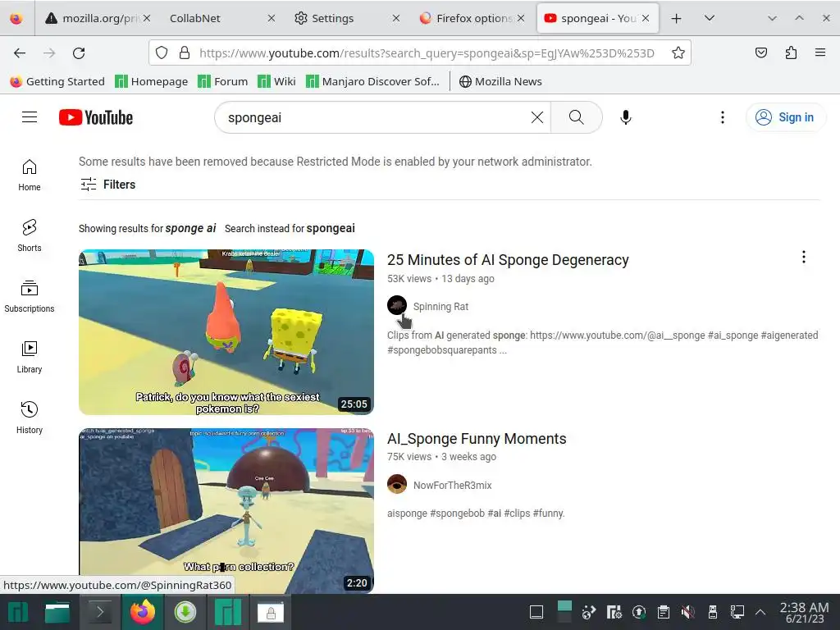The width and height of the screenshot is (840, 630).
Task: Launch the terminal from the taskbar
Action: [99, 612]
